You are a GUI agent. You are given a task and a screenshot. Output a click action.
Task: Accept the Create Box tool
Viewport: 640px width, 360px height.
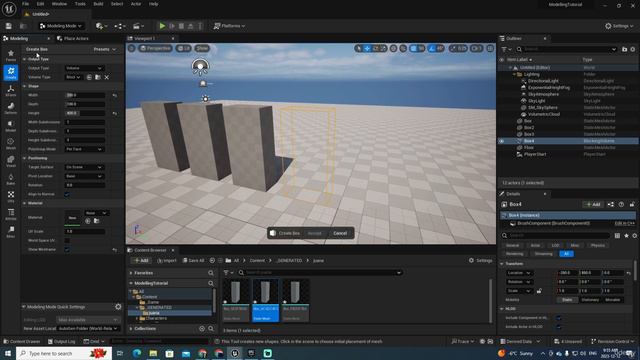click(314, 233)
